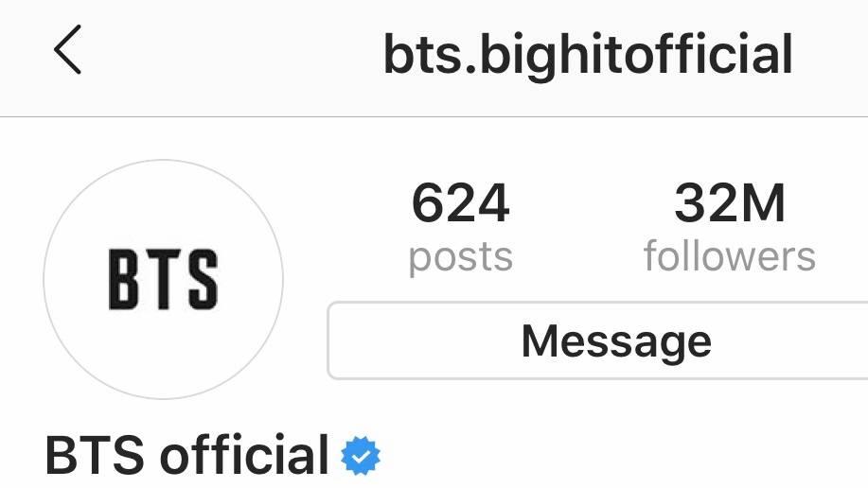Select the bts.bighitofficial username header
This screenshot has height=488, width=868.
tap(588, 55)
